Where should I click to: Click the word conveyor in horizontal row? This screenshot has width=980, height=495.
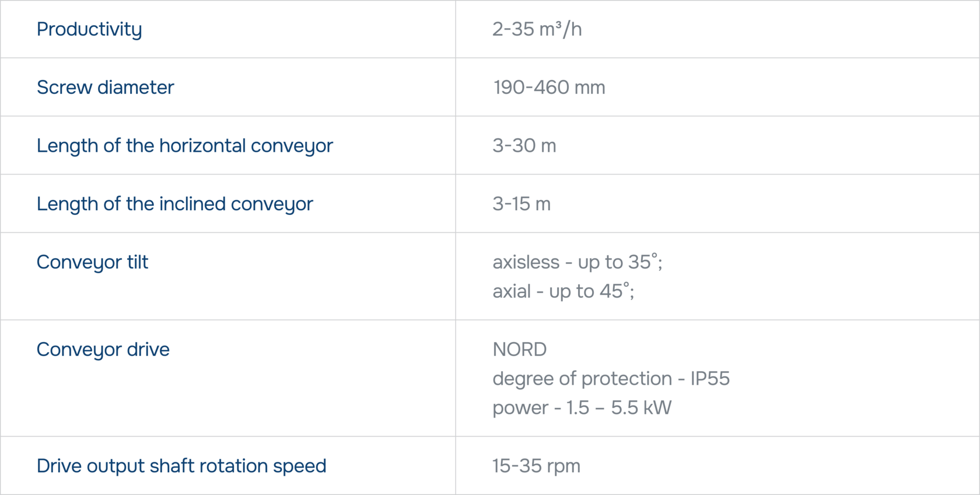[292, 146]
